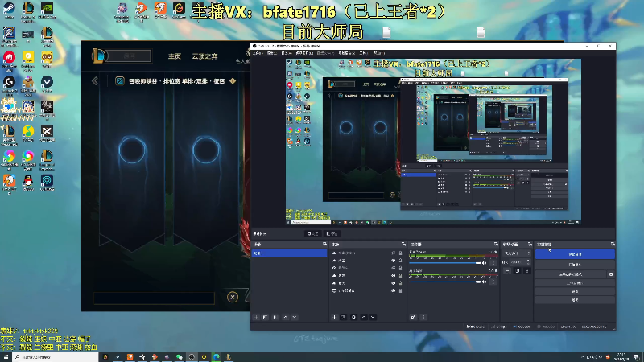Screen dimensions: 644x362
Task: Open lower audio channel three-dot menu
Action: coord(493,282)
